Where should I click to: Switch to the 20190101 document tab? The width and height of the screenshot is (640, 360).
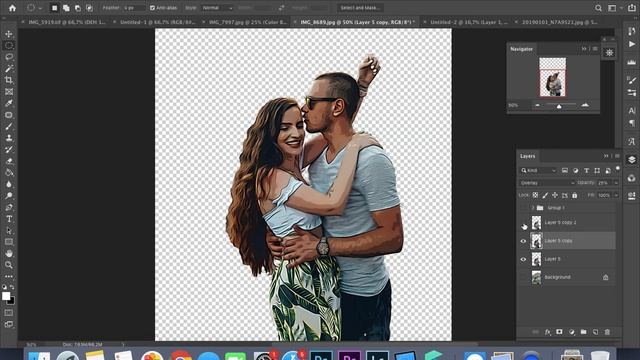(x=559, y=22)
